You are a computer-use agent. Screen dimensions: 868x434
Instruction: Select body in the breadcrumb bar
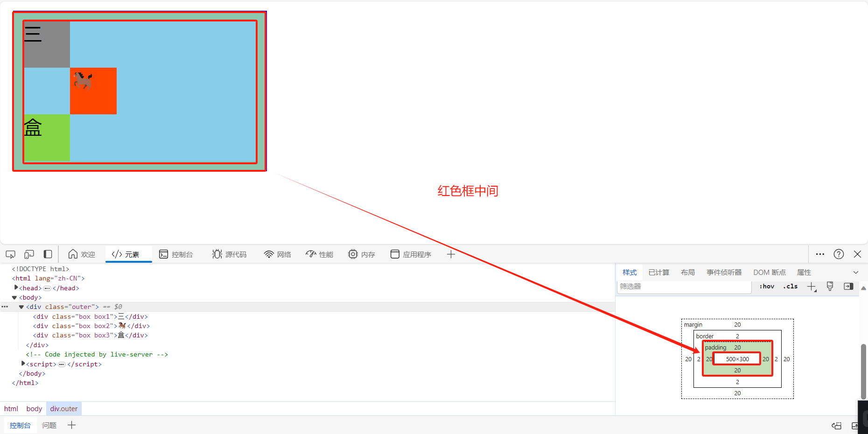(x=34, y=409)
